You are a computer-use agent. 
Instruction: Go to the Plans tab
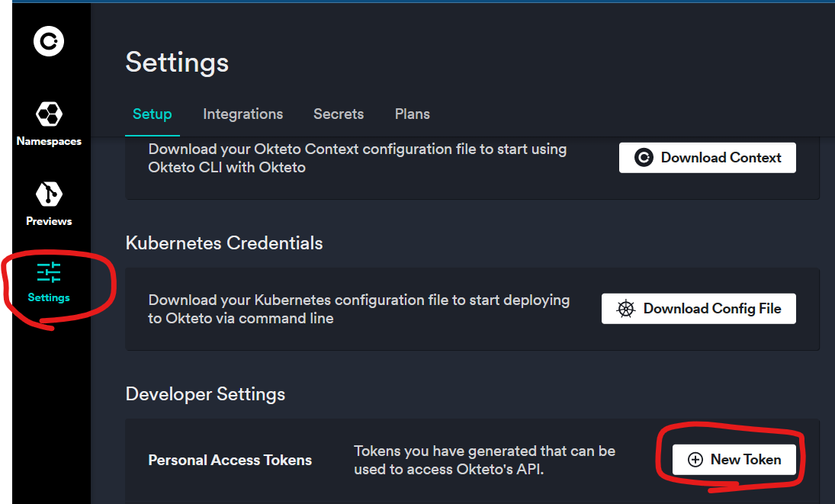click(413, 114)
